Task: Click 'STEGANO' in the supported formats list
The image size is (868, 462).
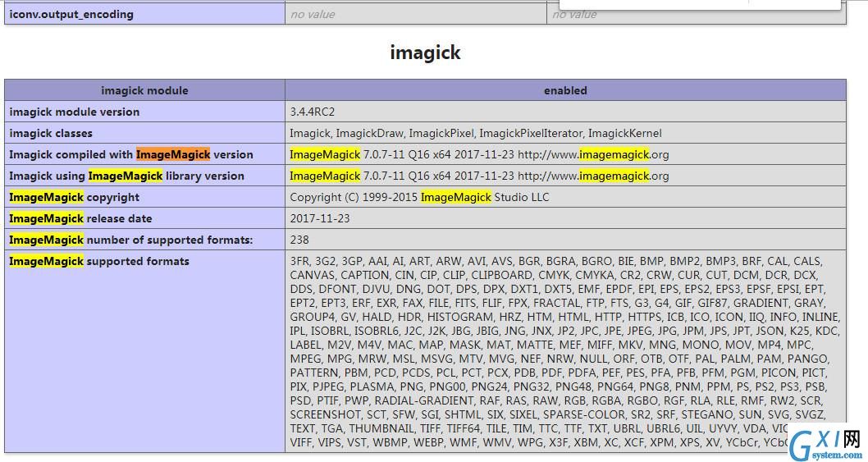Action: tap(706, 414)
